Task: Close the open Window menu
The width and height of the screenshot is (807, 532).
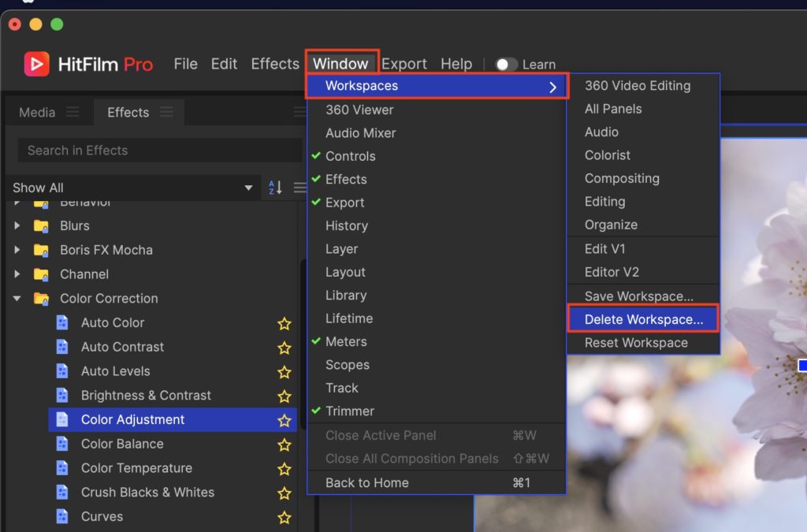Action: [x=340, y=64]
